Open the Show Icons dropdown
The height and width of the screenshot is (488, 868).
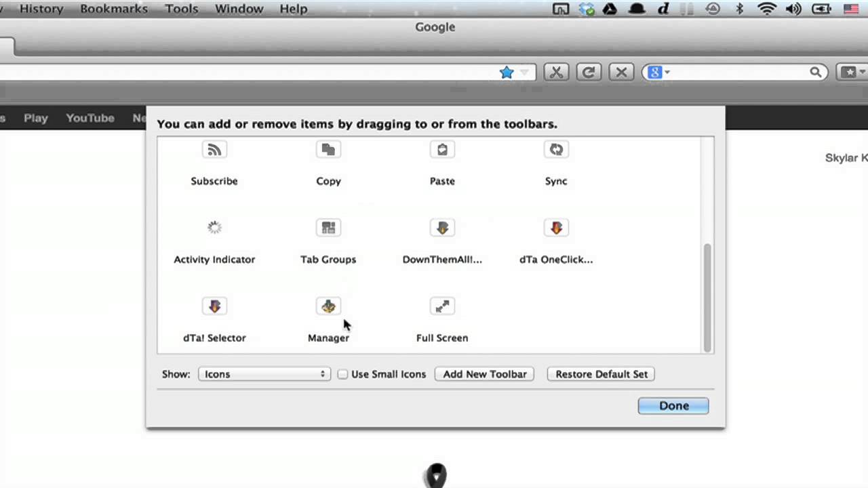pos(264,374)
